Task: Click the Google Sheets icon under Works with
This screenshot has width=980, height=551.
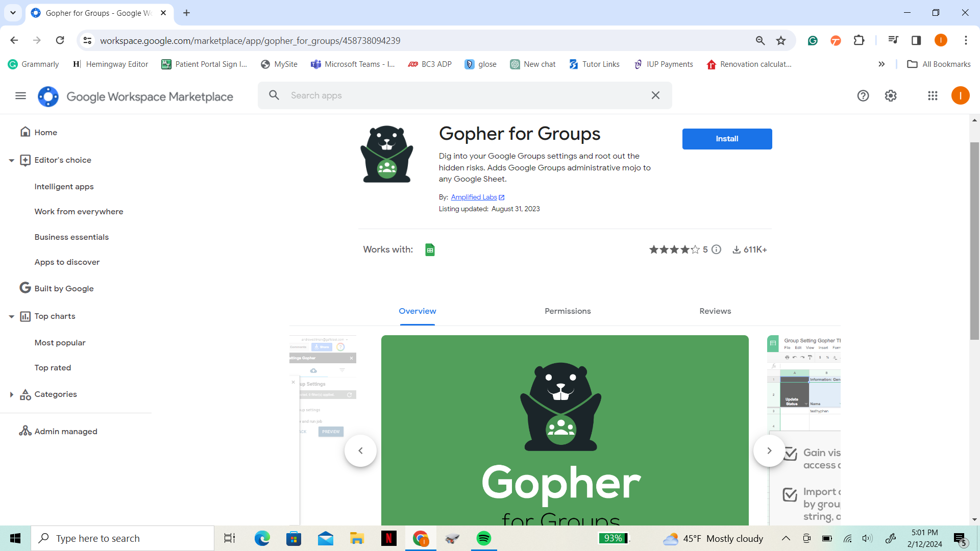Action: point(430,249)
